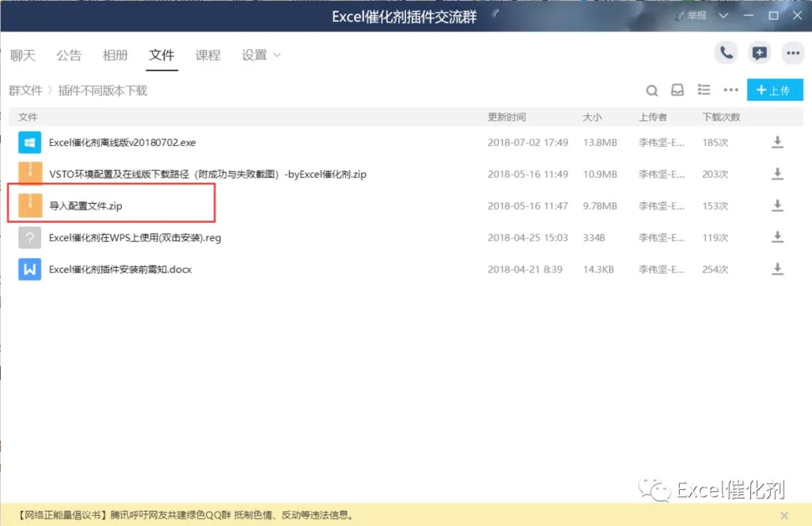Click the zip icon of the VSTO环境配置 file
This screenshot has height=526, width=812.
pos(29,174)
